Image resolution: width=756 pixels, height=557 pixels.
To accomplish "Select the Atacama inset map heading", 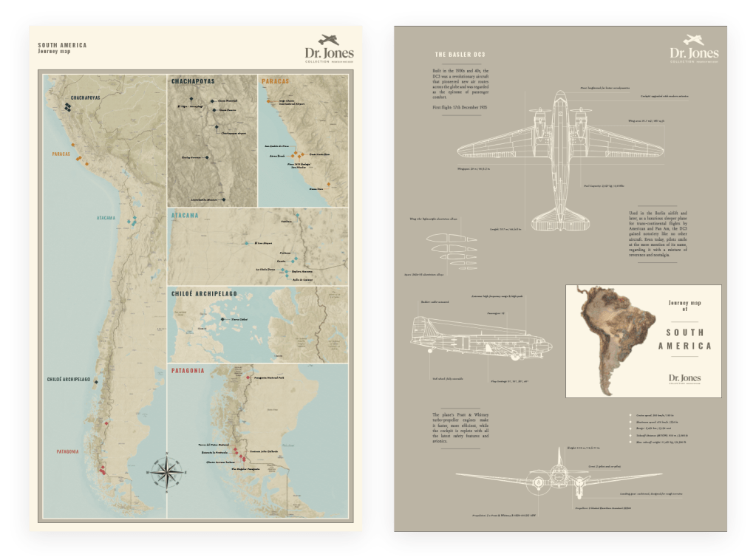I will point(189,215).
